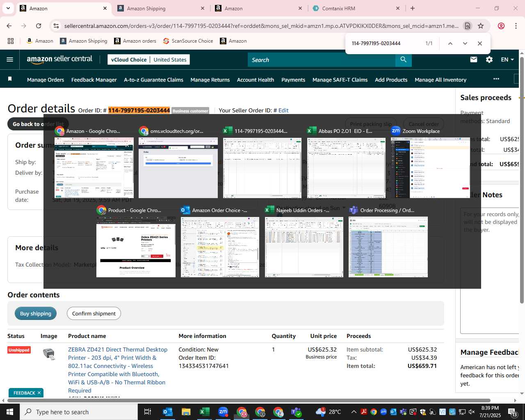Open Manage Returns in navigation bar
The height and width of the screenshot is (420, 525).
210,80
